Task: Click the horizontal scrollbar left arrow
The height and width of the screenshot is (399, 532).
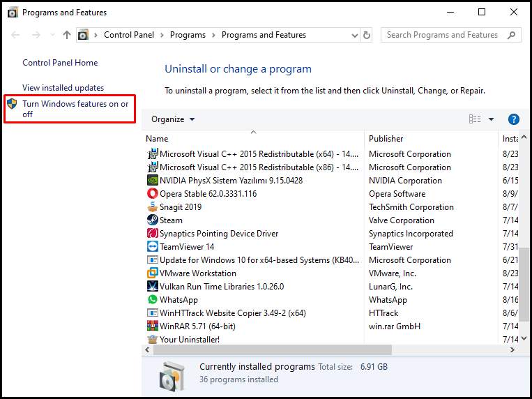Action: (x=147, y=349)
